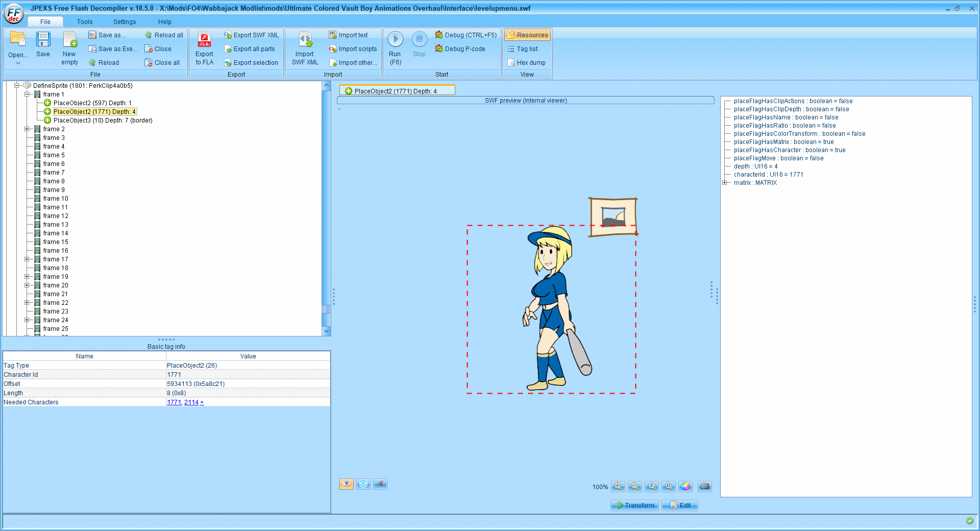This screenshot has width=980, height=531.
Task: Expand the frame 20 tree node
Action: (27, 285)
